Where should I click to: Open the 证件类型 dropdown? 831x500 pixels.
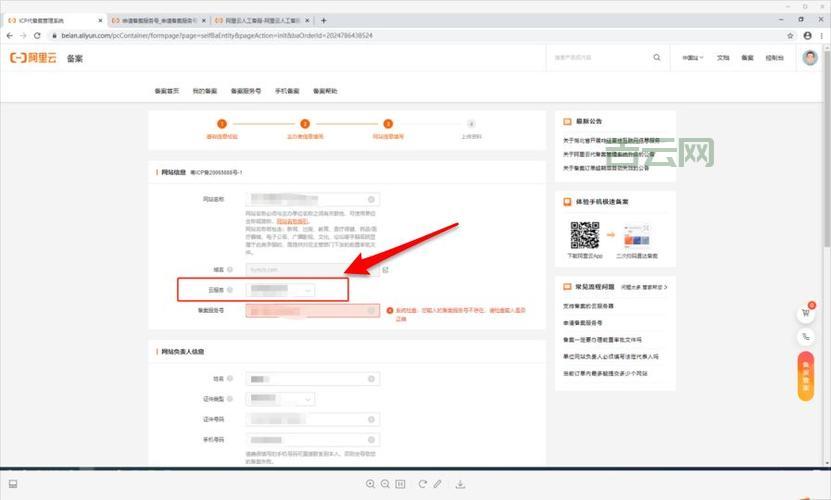(312, 399)
